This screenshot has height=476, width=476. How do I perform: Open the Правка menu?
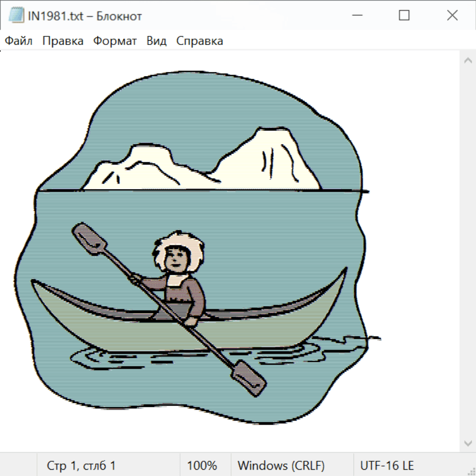[63, 41]
